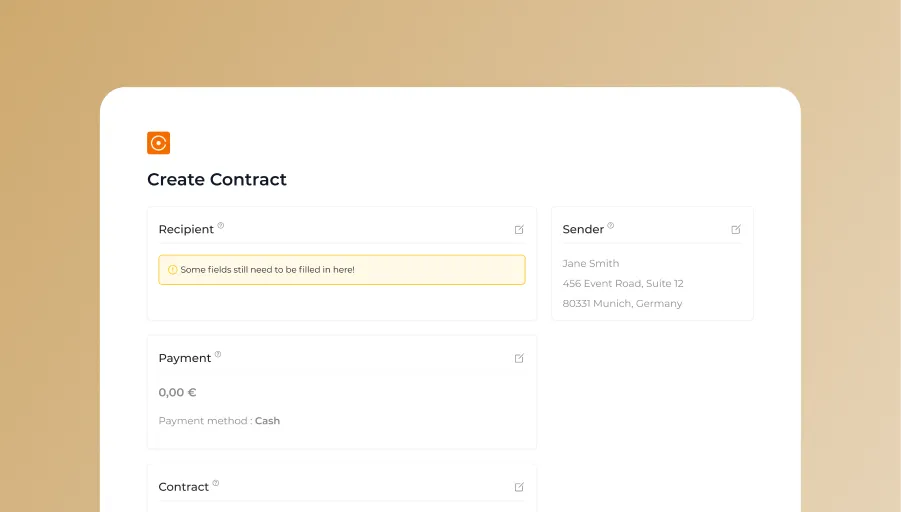Image resolution: width=901 pixels, height=512 pixels.
Task: Select the Sender section title
Action: click(x=583, y=230)
